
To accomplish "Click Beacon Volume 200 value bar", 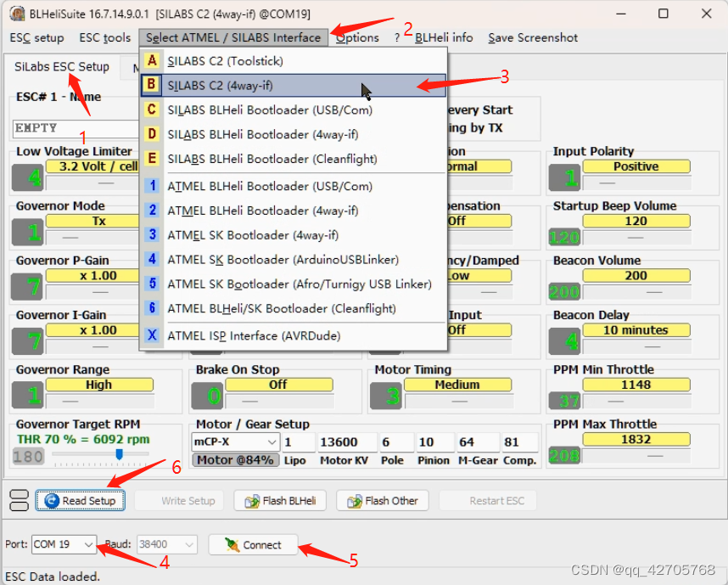I will pyautogui.click(x=636, y=276).
